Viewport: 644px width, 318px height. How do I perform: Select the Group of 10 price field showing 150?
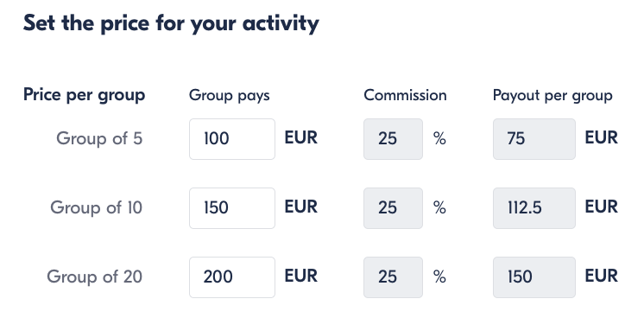coord(232,208)
